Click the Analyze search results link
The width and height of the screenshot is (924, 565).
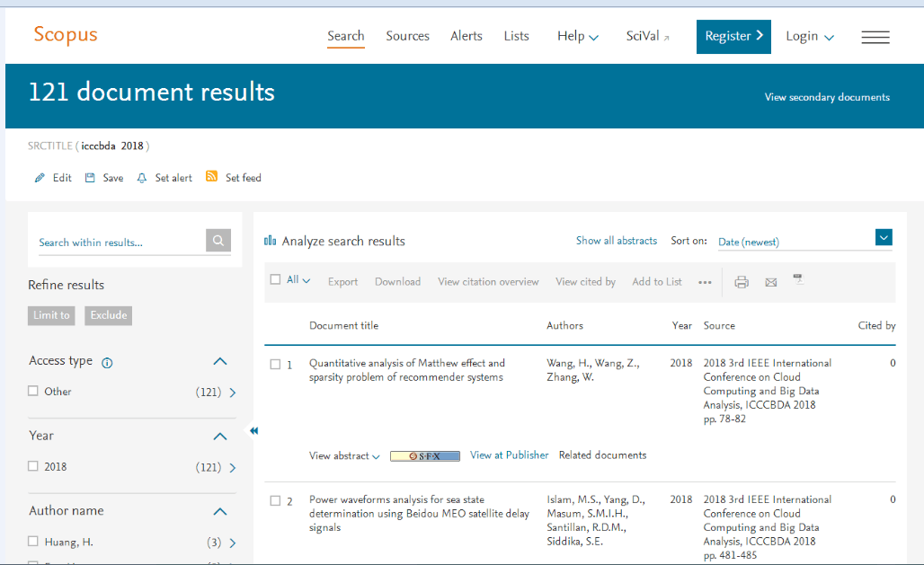point(343,241)
